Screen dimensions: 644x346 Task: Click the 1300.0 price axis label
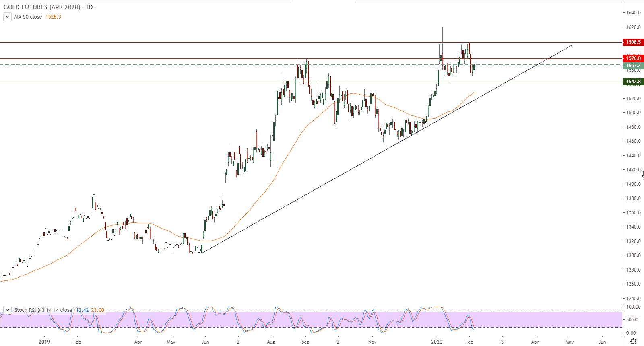634,255
